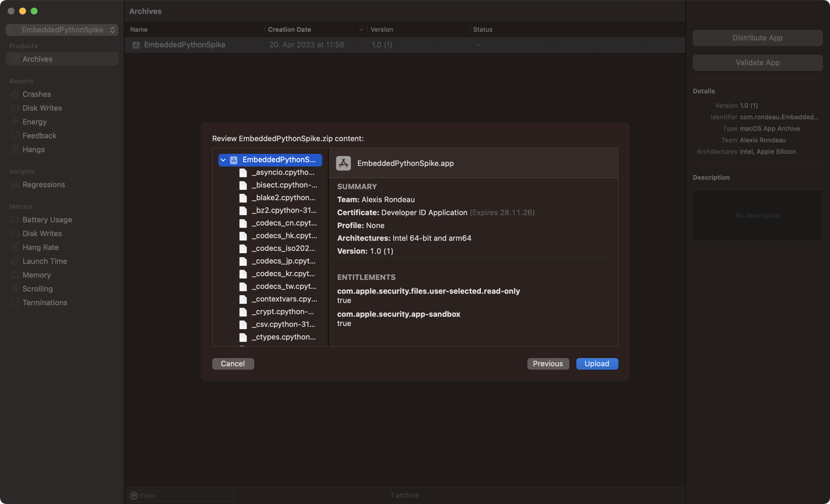This screenshot has width=830, height=504.
Task: Click the EmbeddedPythonSpike.app icon in the summary header
Action: point(343,163)
